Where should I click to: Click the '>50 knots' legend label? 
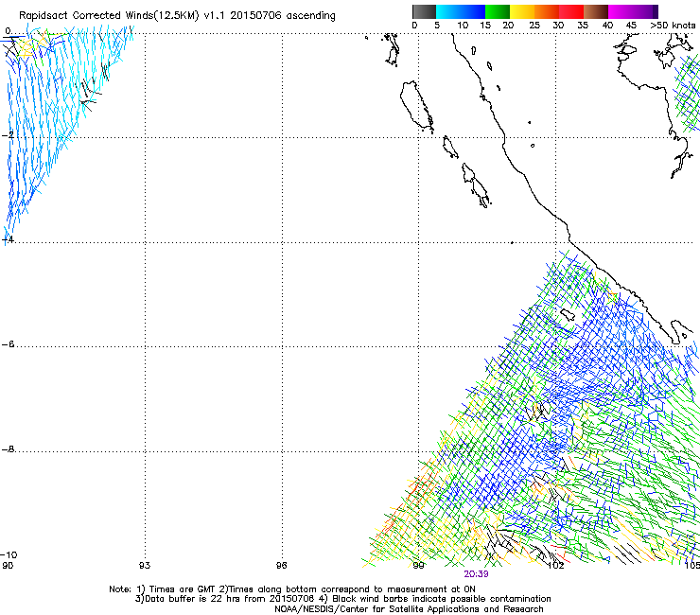673,25
